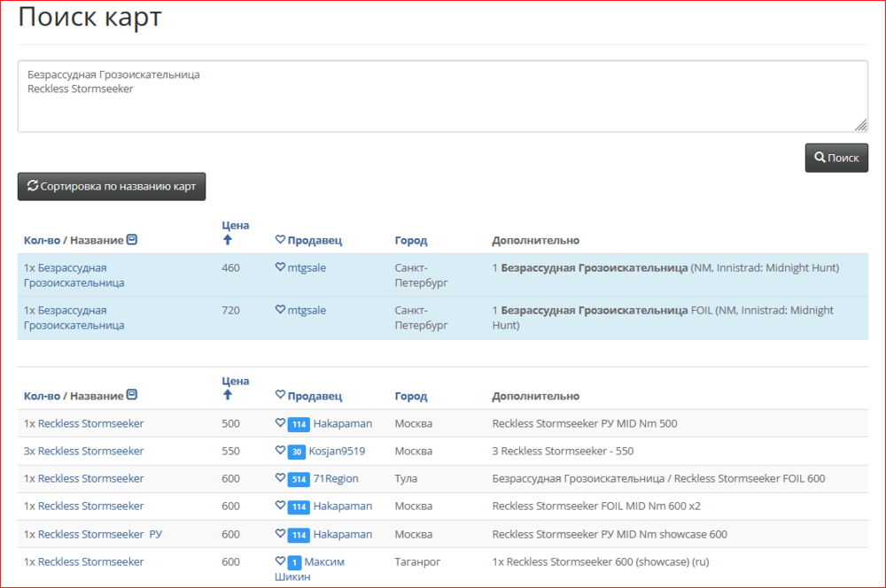This screenshot has height=588, width=886.
Task: Click Продавец column header in second table
Action: 315,396
